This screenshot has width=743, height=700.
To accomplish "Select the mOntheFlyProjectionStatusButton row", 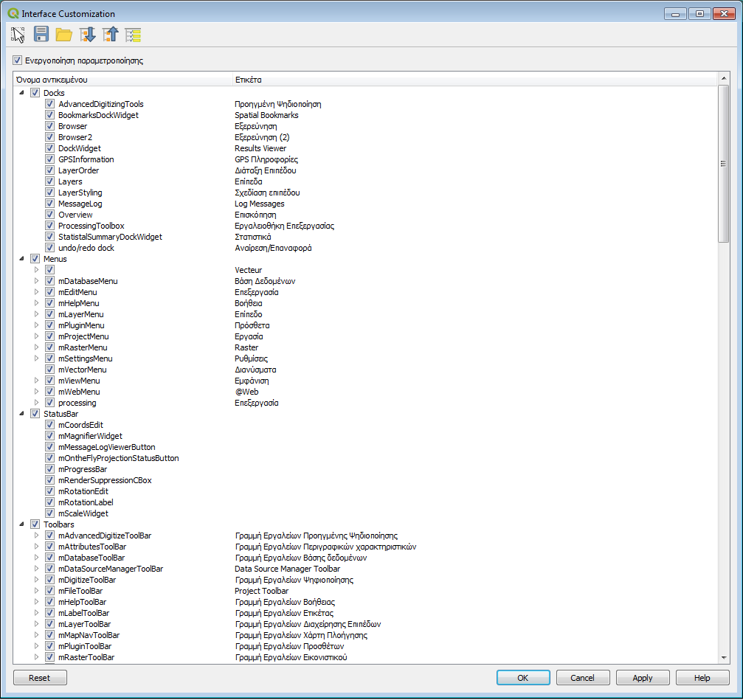I will (365, 458).
